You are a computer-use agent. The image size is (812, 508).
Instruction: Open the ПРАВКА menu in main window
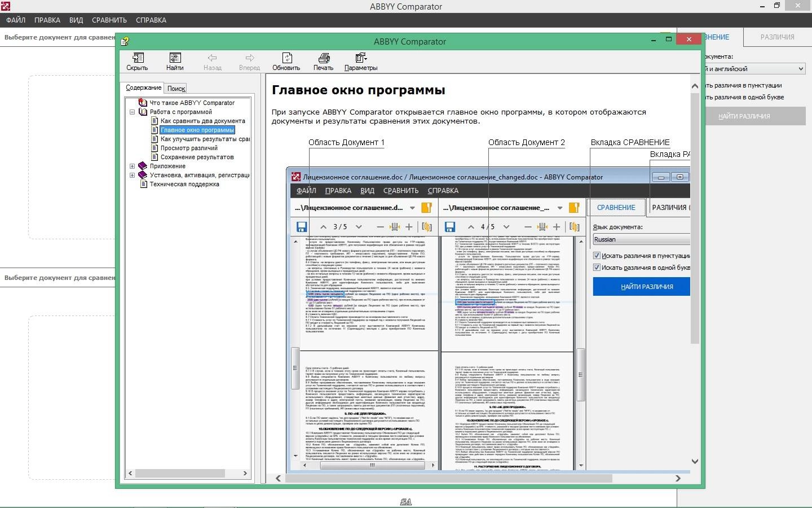(x=47, y=20)
